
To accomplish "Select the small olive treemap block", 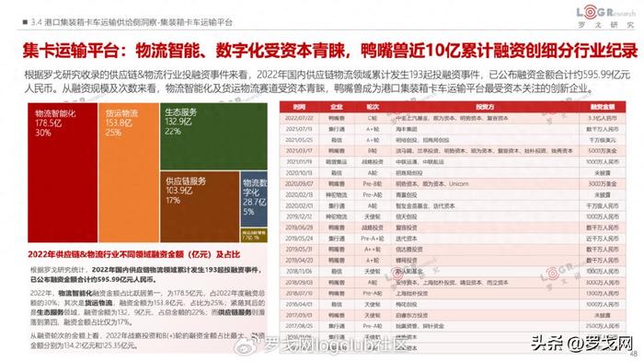I will (254, 235).
